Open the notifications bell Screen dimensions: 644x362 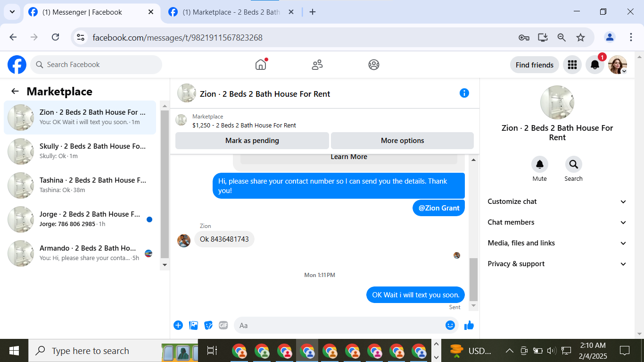(595, 65)
